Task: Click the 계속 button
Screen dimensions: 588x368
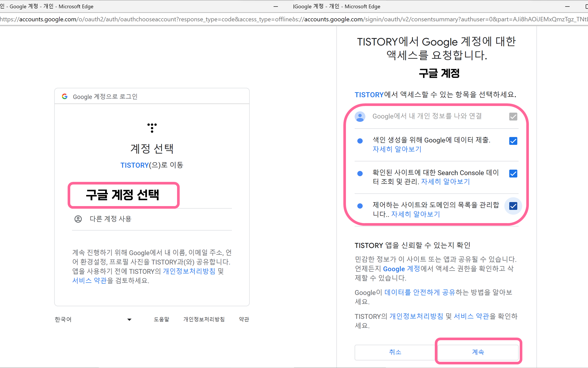Action: [478, 352]
